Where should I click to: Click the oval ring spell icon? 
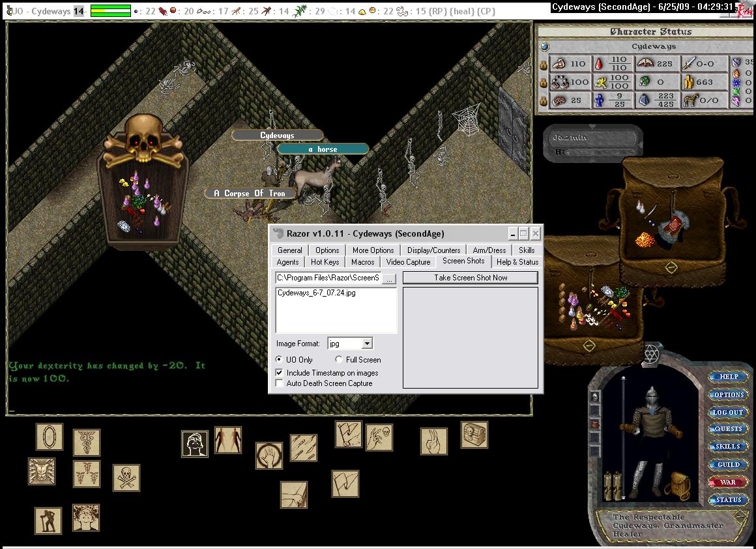50,437
